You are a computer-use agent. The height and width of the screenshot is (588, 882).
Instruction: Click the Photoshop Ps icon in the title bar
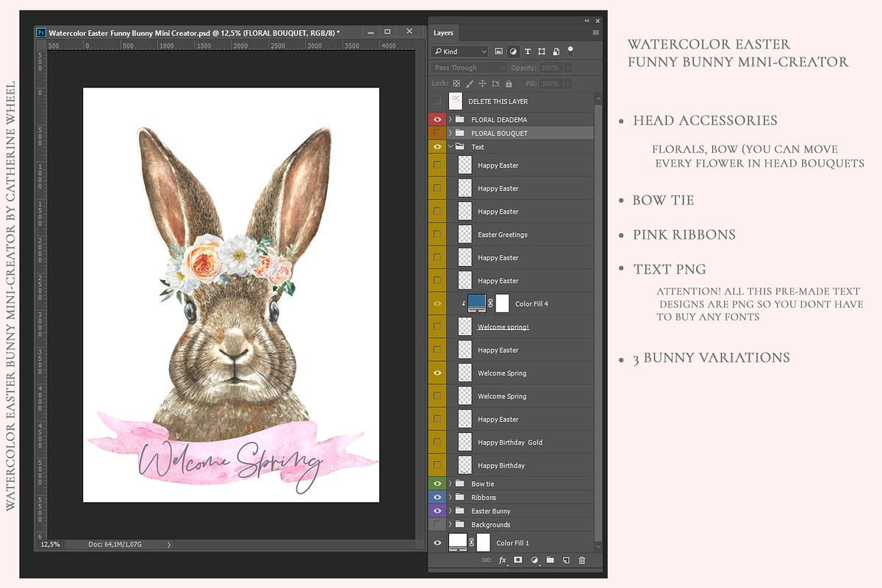(42, 32)
